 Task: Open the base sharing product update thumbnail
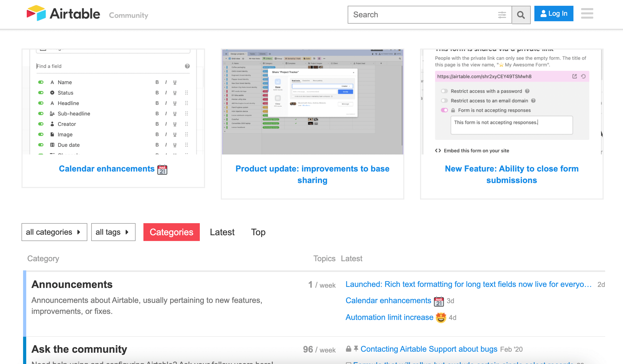312,102
